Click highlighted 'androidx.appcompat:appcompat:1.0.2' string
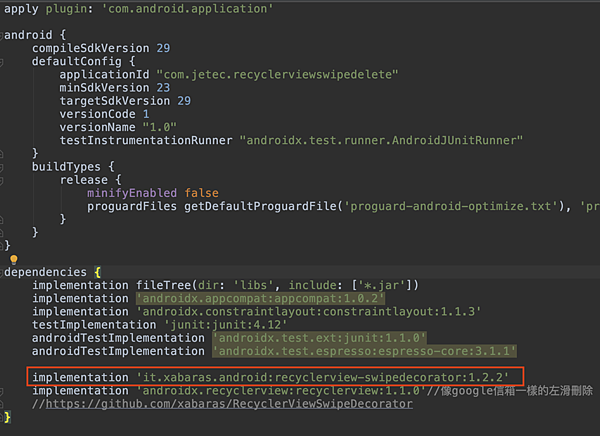 pyautogui.click(x=260, y=299)
